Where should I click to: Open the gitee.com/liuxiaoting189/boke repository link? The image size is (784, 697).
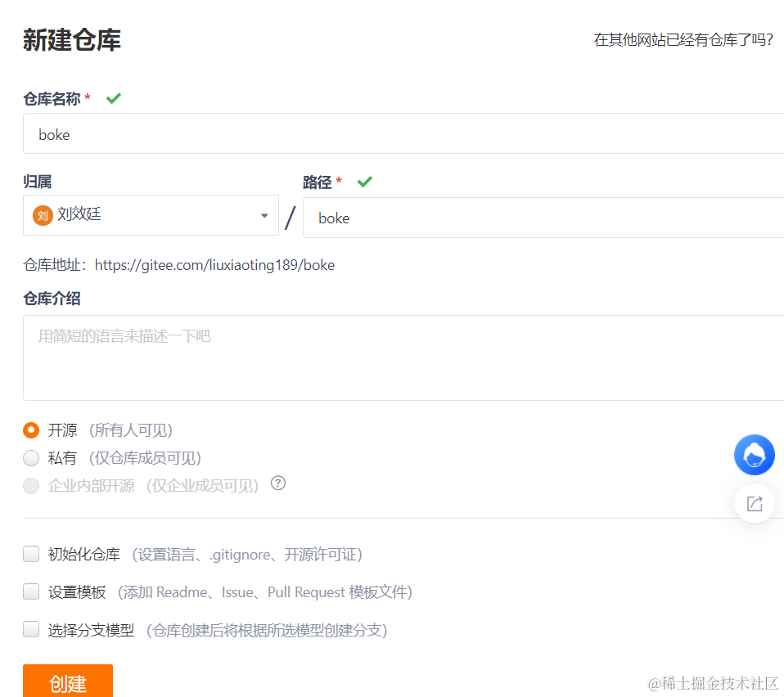click(214, 264)
